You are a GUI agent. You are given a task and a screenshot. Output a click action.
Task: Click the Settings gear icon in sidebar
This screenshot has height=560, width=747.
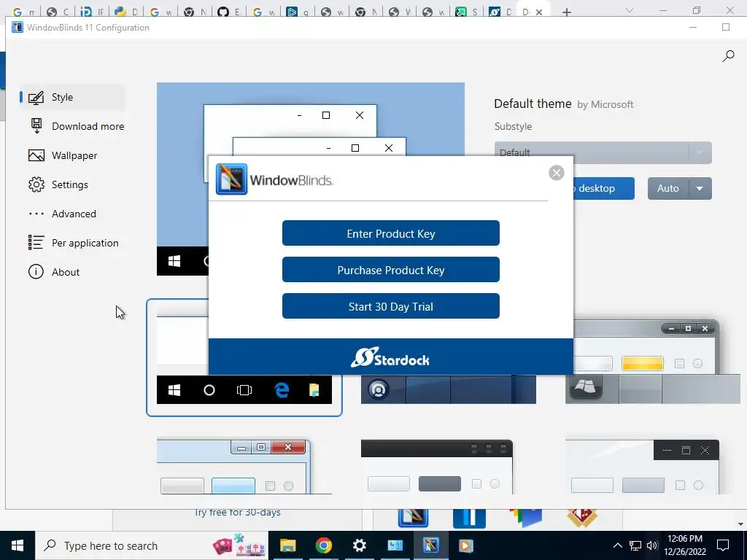tap(36, 184)
